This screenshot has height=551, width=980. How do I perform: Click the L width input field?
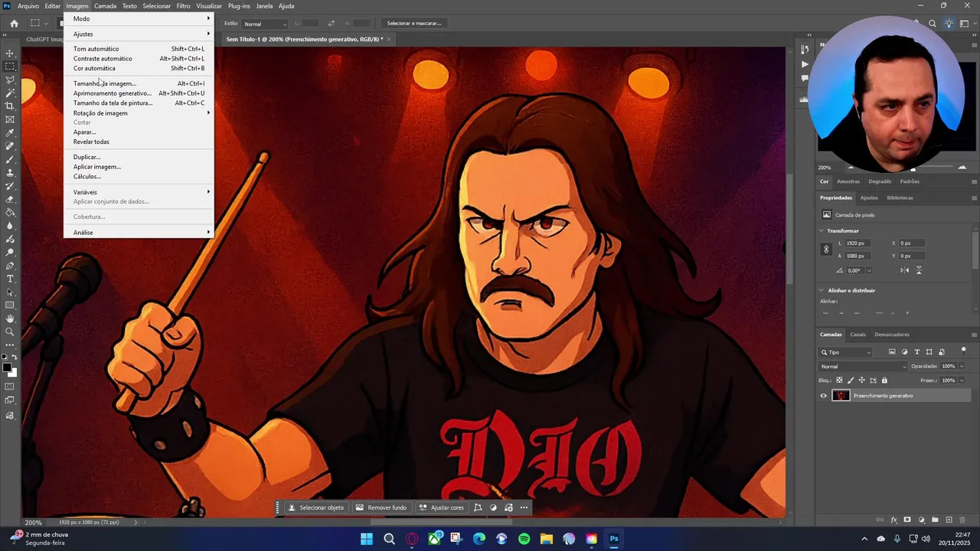tap(857, 243)
